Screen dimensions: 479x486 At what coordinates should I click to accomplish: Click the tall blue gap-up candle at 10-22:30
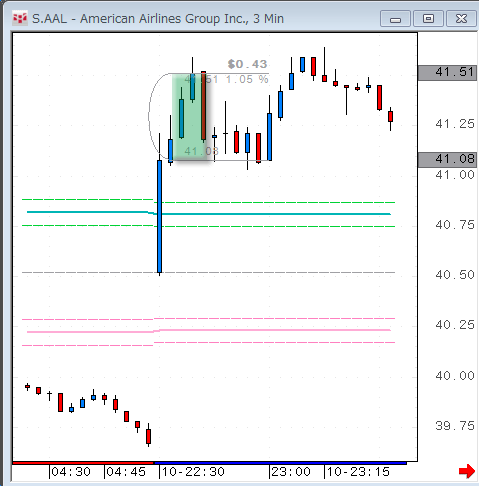tap(160, 216)
